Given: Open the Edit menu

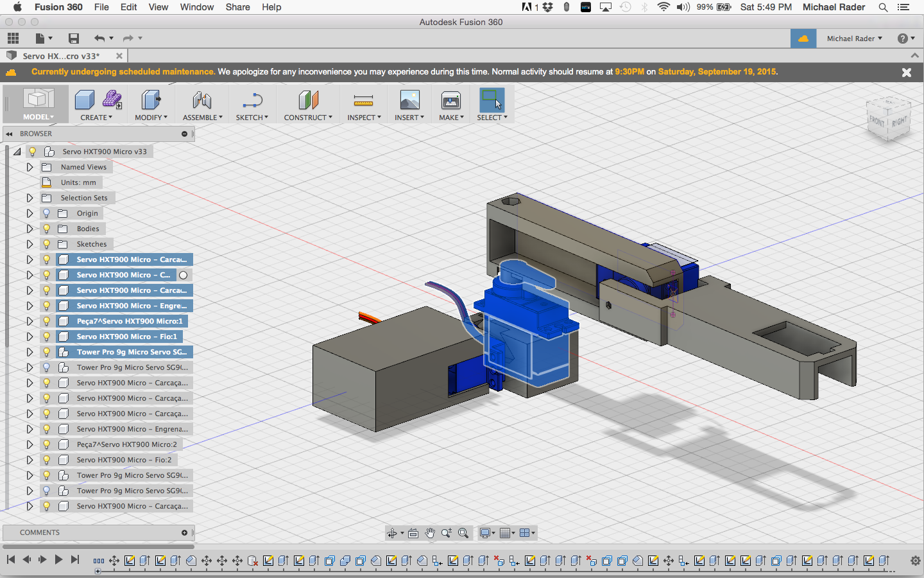Looking at the screenshot, I should pos(129,7).
